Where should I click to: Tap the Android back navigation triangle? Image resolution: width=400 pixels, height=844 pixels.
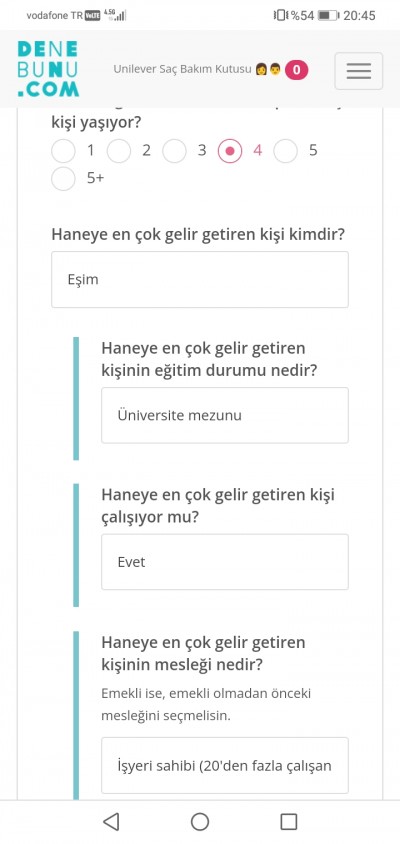coord(110,821)
